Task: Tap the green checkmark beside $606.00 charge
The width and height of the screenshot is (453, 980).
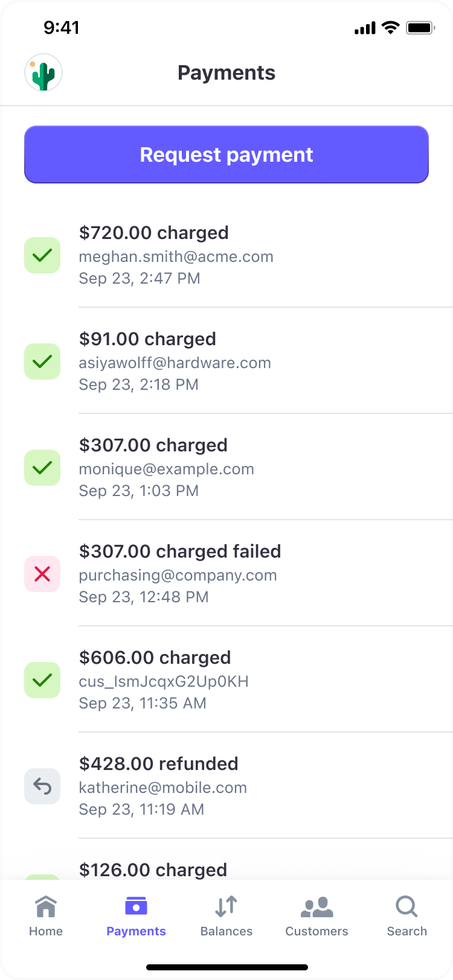Action: [x=42, y=680]
